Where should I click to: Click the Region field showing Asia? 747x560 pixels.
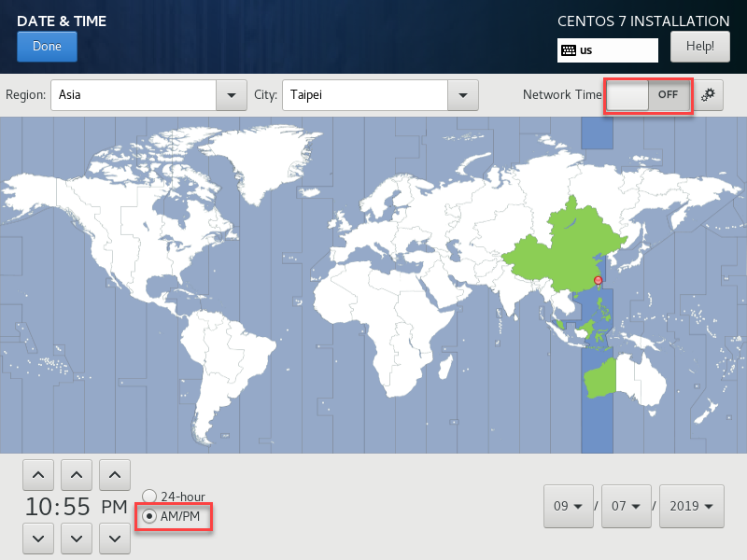134,95
